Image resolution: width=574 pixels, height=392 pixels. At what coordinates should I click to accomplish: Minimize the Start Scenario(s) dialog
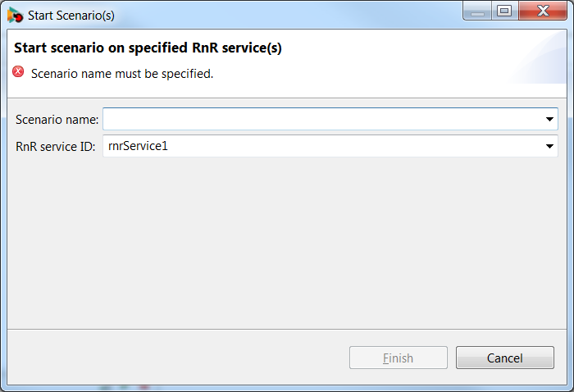point(477,11)
